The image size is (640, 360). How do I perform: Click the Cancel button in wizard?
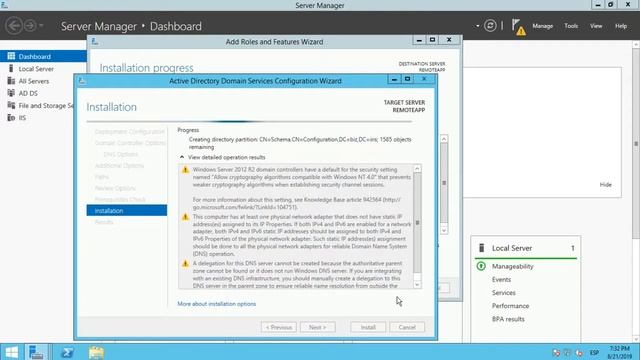point(407,327)
